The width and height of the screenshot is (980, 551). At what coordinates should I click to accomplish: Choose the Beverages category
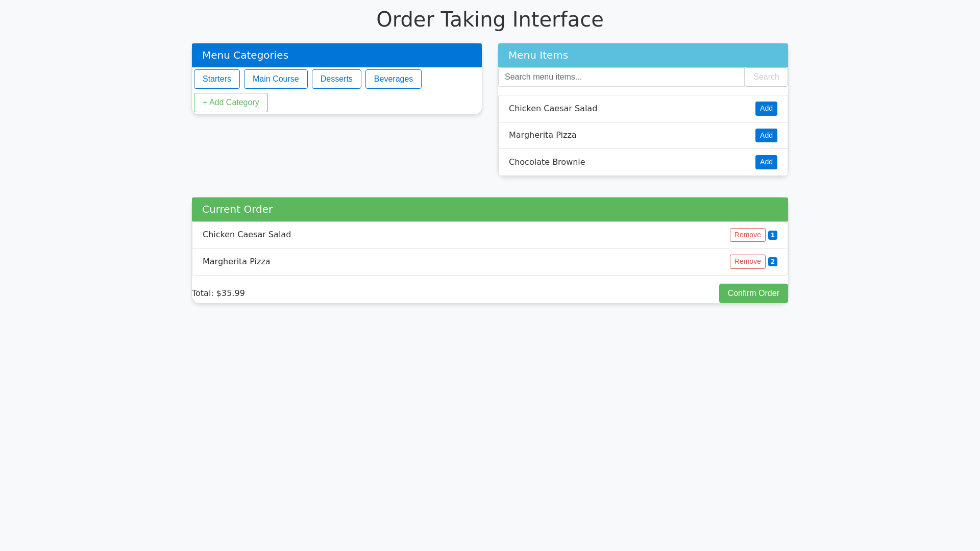pos(393,79)
